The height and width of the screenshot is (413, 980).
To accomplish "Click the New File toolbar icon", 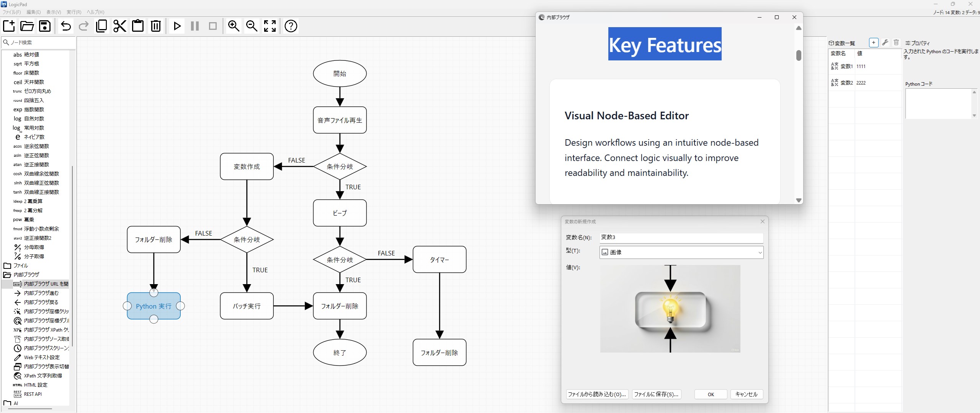I will (x=9, y=26).
